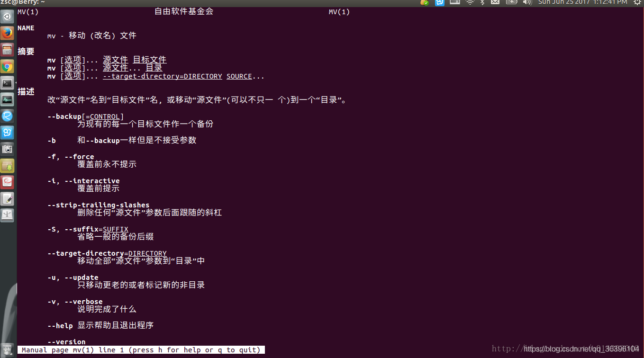Image resolution: width=644 pixels, height=358 pixels.
Task: Click the '--version' option at bottom
Action: [x=66, y=342]
